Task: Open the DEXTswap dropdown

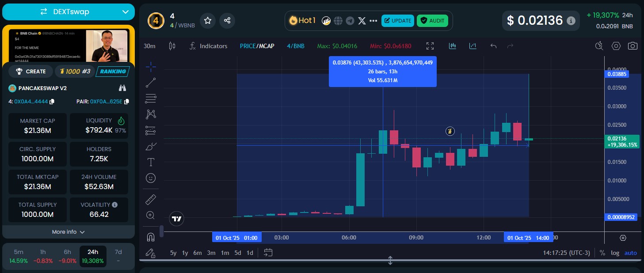Action: click(69, 12)
